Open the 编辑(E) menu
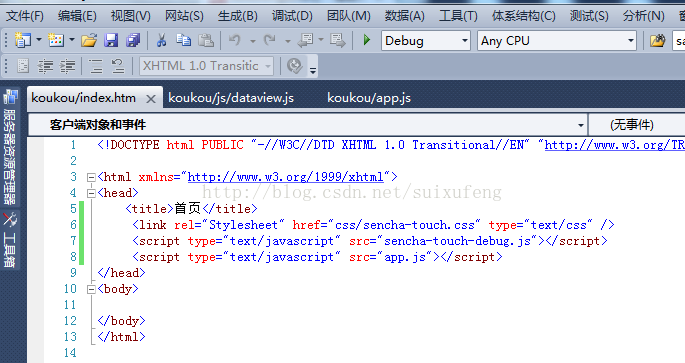Screen dimensions: 685x363 coord(77,16)
